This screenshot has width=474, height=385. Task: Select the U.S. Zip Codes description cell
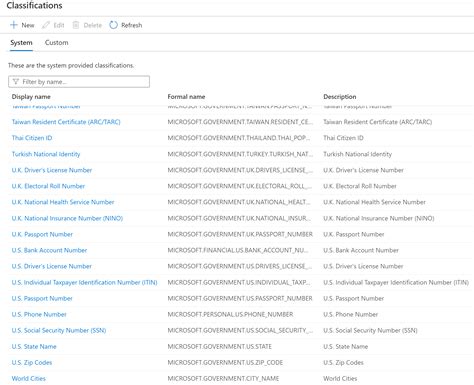click(x=343, y=363)
